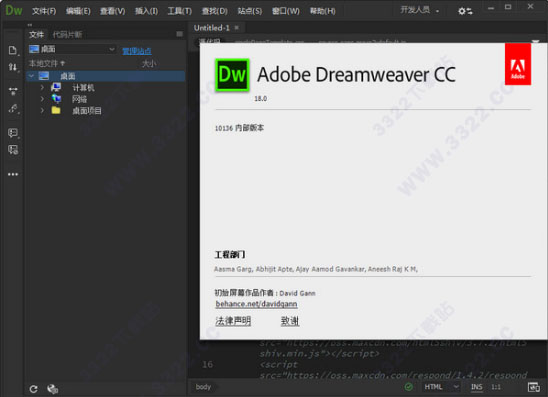Click the filter icon at top-right of document
This screenshot has height=397, width=548.
(x=535, y=41)
